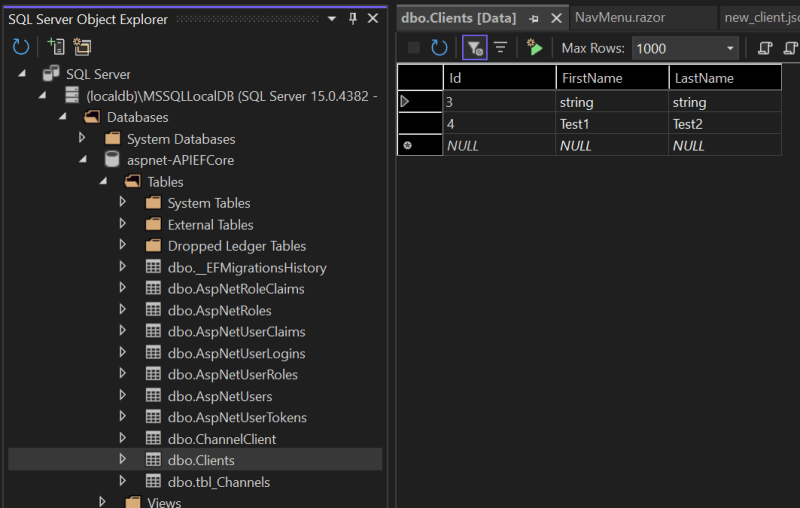Click the table icon beside dbo.AspNetUserLogins
The height and width of the screenshot is (508, 800).
coord(153,352)
